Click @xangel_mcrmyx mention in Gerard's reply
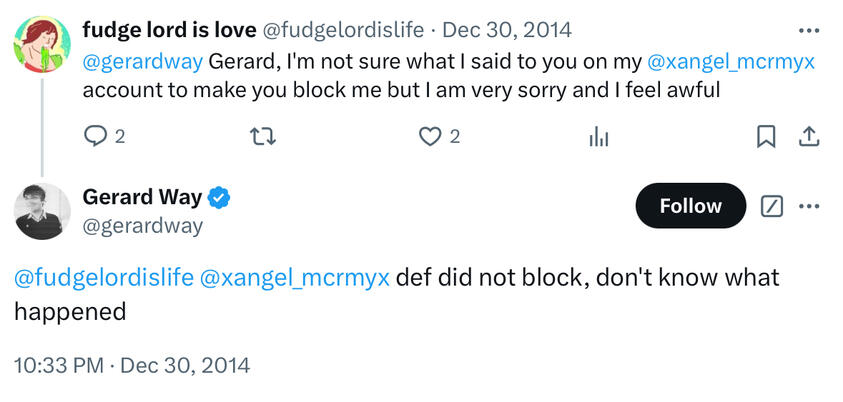Image resolution: width=843 pixels, height=402 pixels. coord(295,277)
